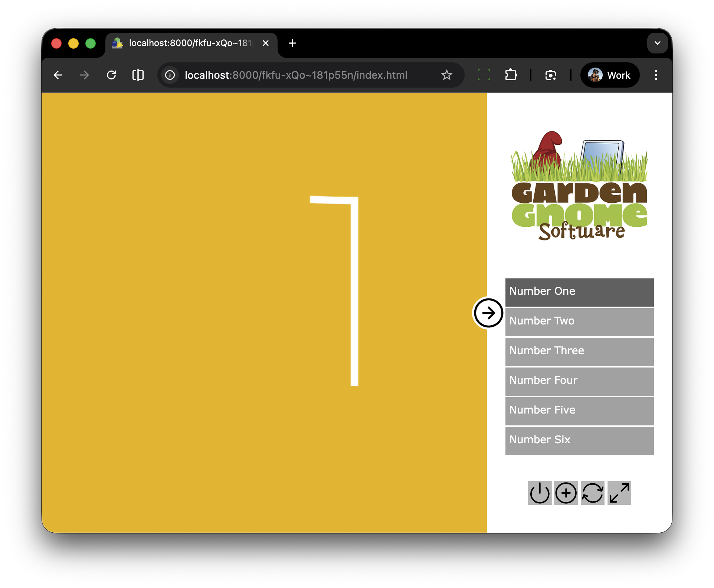The image size is (714, 588).
Task: Enter fullscreen using the diagonal arrows icon
Action: click(619, 493)
